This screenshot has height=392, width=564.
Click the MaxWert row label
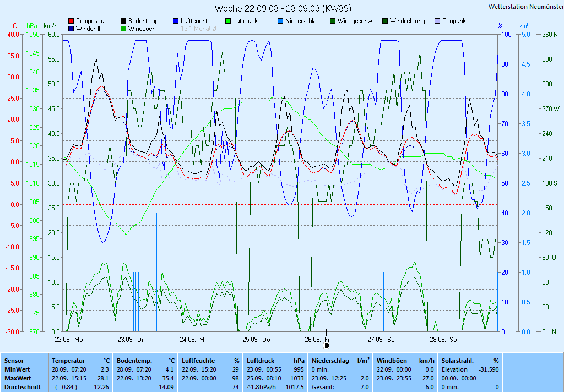click(x=18, y=378)
